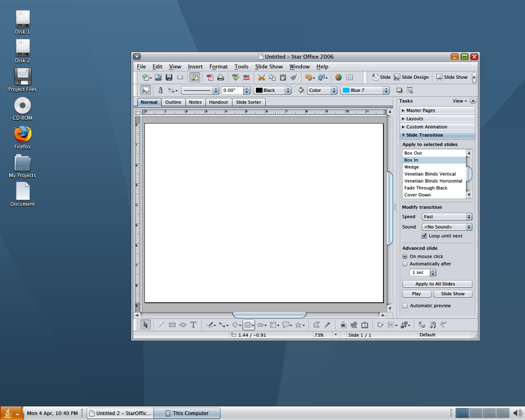
Task: Insert a chart using the chart icon
Action: pyautogui.click(x=339, y=78)
